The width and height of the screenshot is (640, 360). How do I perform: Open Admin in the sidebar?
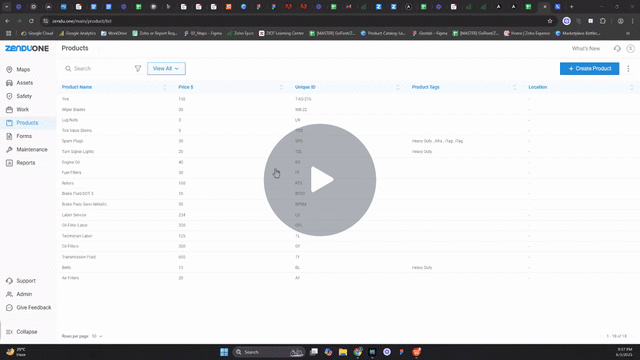click(24, 294)
